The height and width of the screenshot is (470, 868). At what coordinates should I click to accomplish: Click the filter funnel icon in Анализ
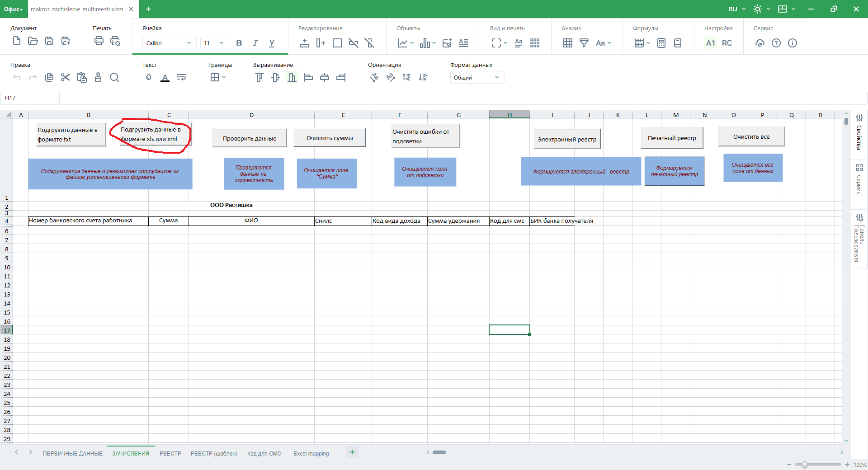coord(584,43)
